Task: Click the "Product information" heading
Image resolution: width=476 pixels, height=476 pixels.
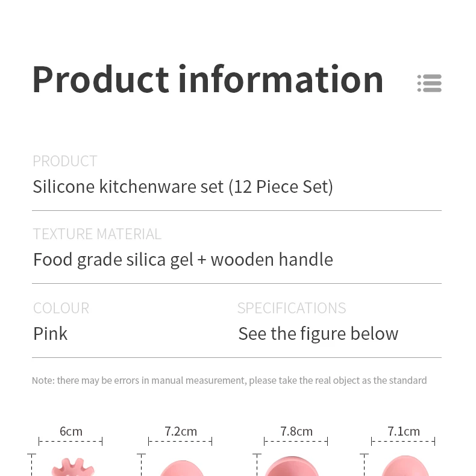Action: [207, 79]
